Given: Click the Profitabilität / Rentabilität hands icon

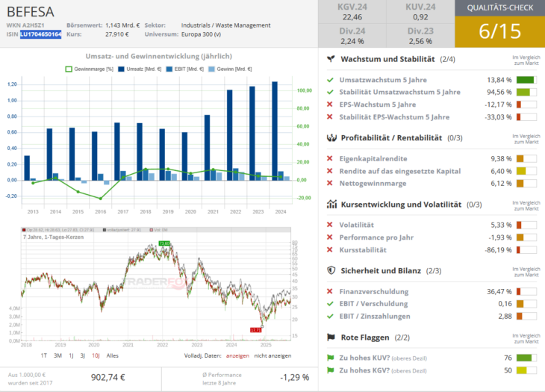Looking at the screenshot, I should [331, 137].
